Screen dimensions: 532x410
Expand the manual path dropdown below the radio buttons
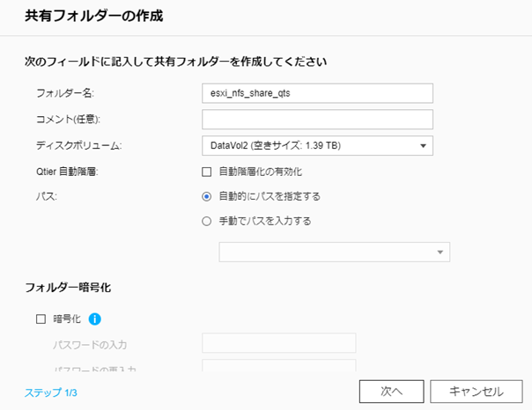point(334,253)
